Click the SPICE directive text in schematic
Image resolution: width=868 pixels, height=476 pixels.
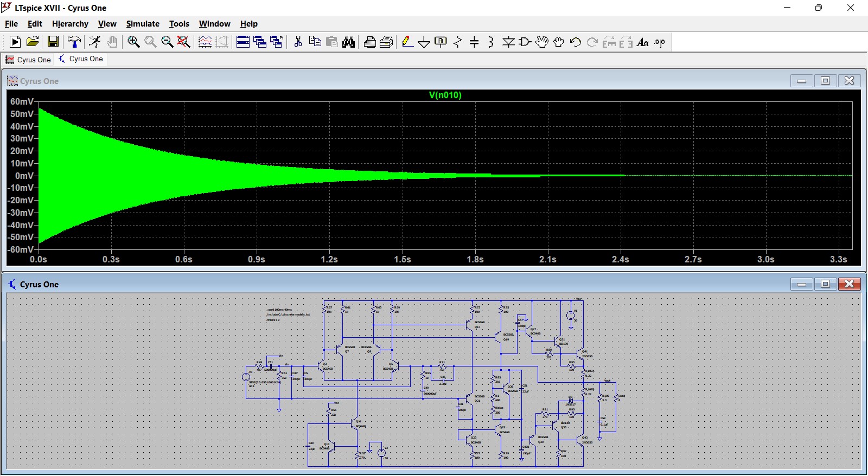click(288, 314)
